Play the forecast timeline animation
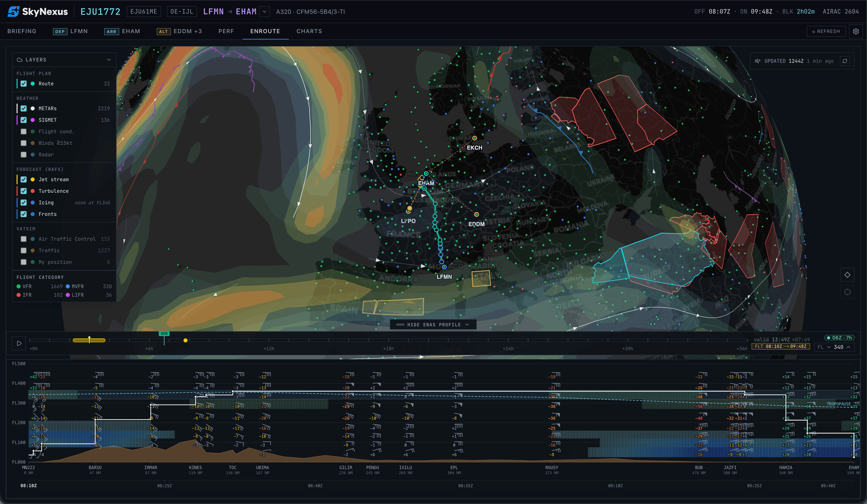Image resolution: width=867 pixels, height=504 pixels. point(19,343)
